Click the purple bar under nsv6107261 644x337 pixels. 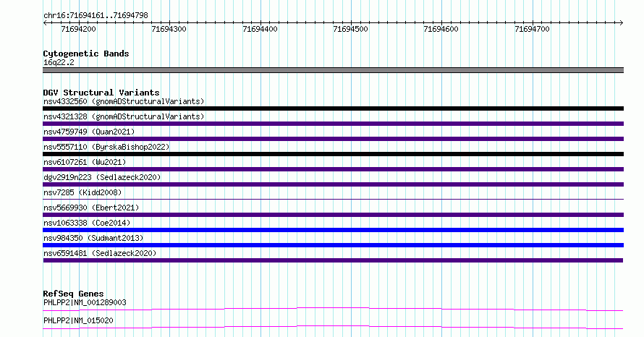click(333, 169)
